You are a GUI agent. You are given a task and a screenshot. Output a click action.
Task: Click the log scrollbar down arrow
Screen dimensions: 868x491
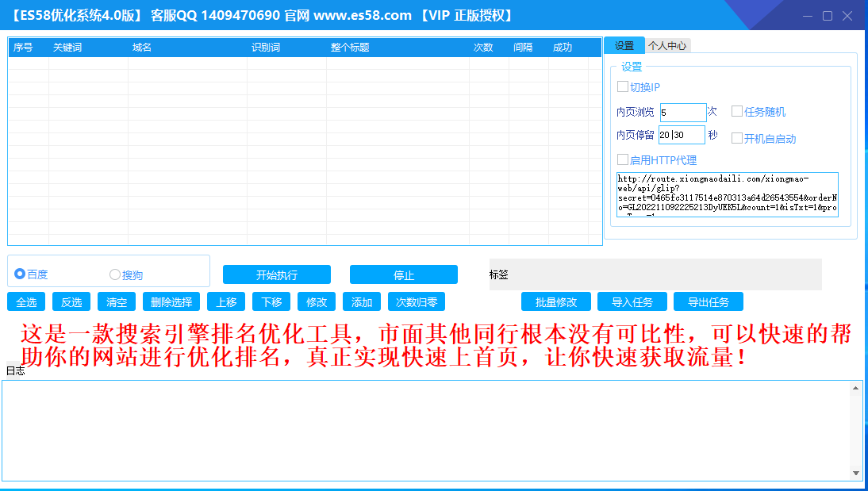tap(856, 473)
